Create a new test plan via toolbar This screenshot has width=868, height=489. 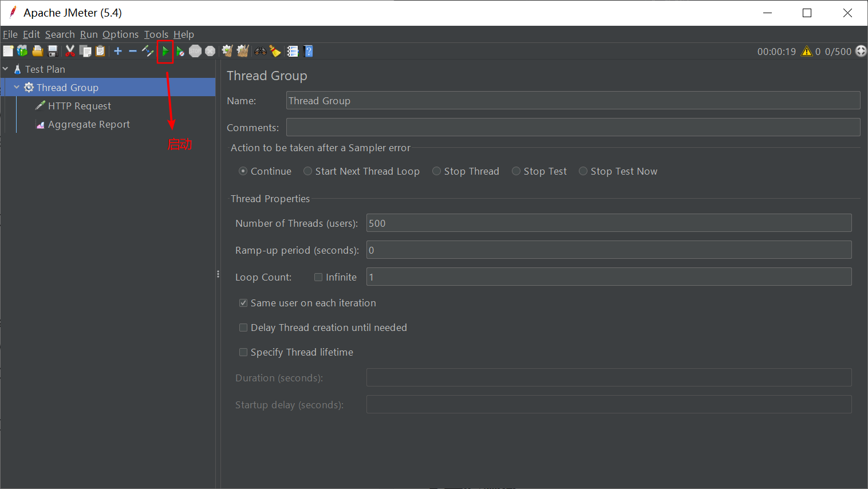(x=8, y=52)
